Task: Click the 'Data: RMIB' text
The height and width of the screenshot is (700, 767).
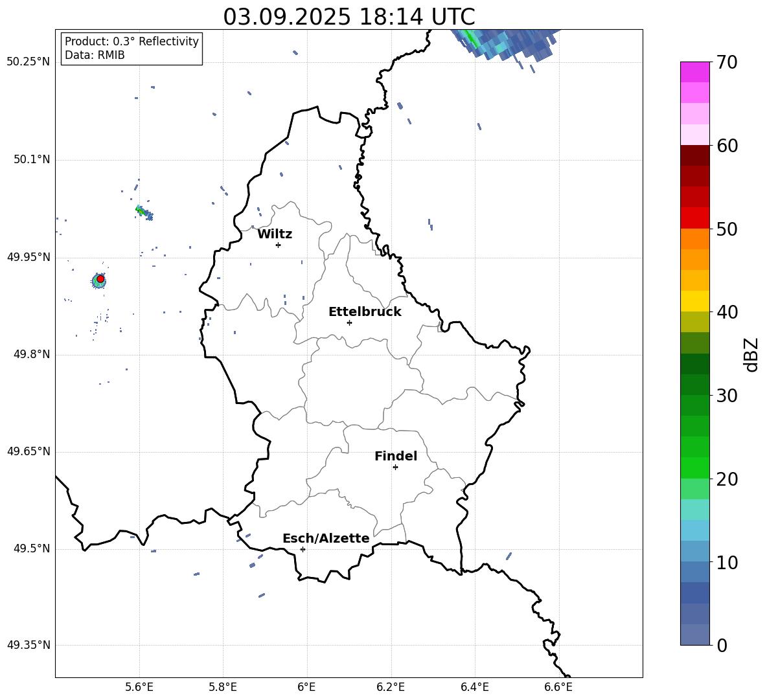Action: click(x=95, y=55)
